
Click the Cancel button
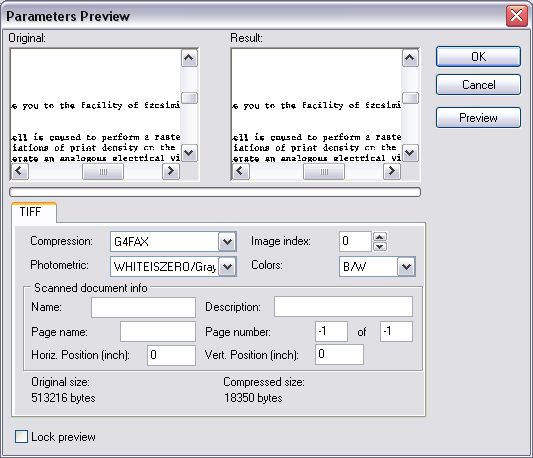(478, 85)
